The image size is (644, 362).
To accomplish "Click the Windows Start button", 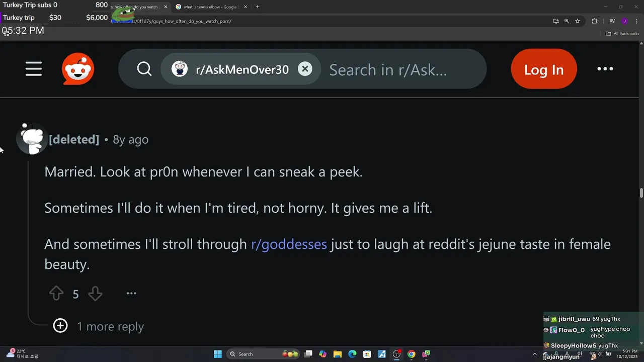I will point(218,354).
